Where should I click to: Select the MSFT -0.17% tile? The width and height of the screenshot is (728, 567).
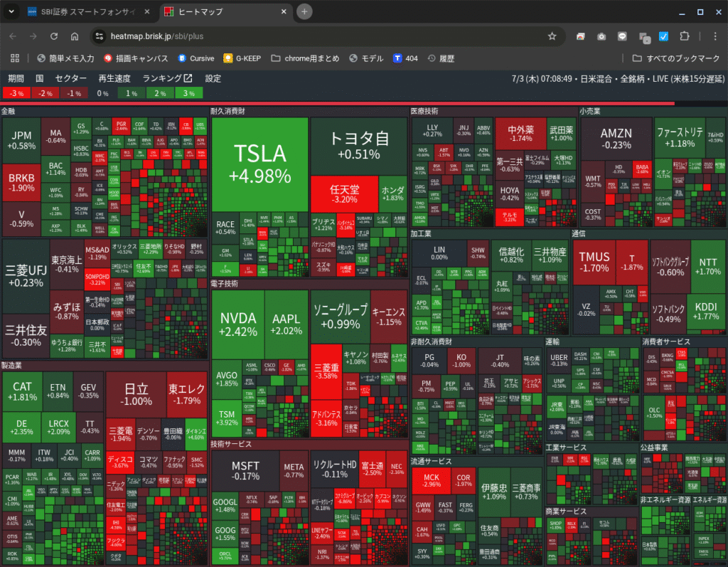245,470
